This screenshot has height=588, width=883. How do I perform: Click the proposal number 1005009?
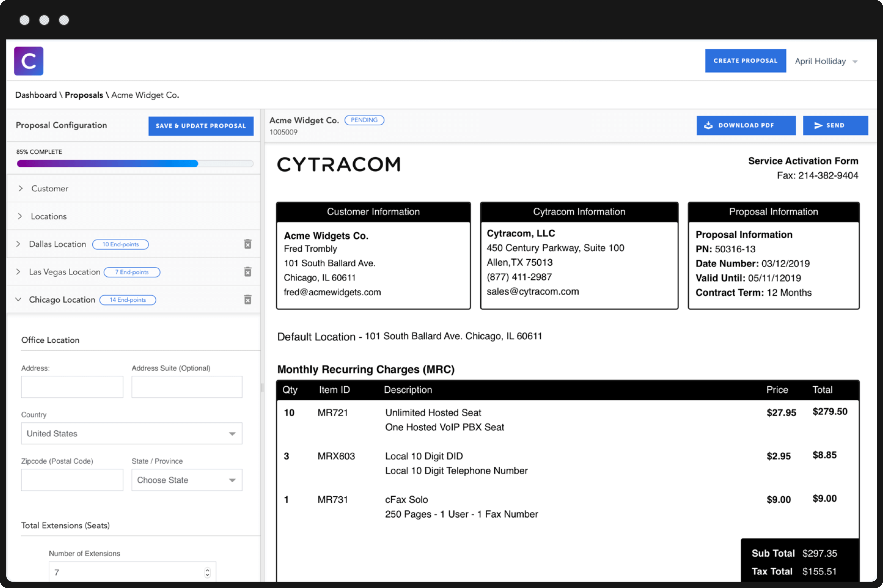click(x=283, y=132)
